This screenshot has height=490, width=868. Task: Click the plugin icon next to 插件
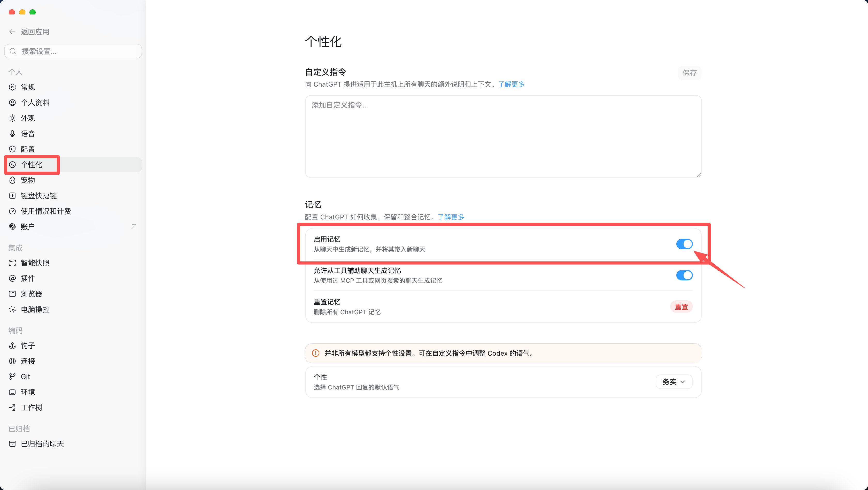12,278
